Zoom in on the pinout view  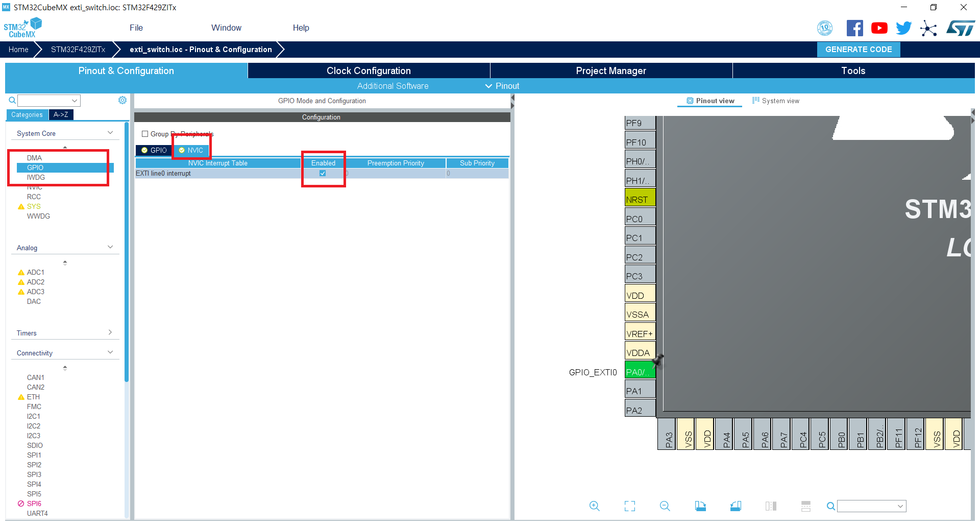click(595, 506)
